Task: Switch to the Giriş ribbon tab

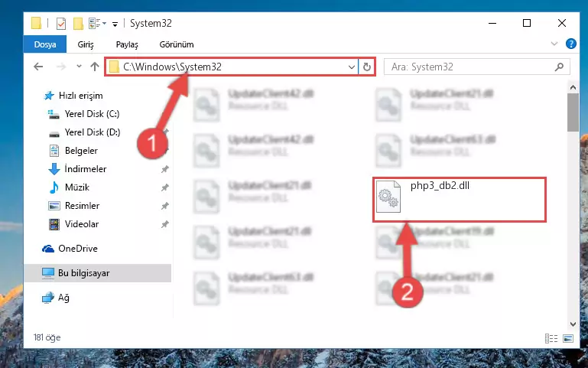Action: click(x=86, y=44)
